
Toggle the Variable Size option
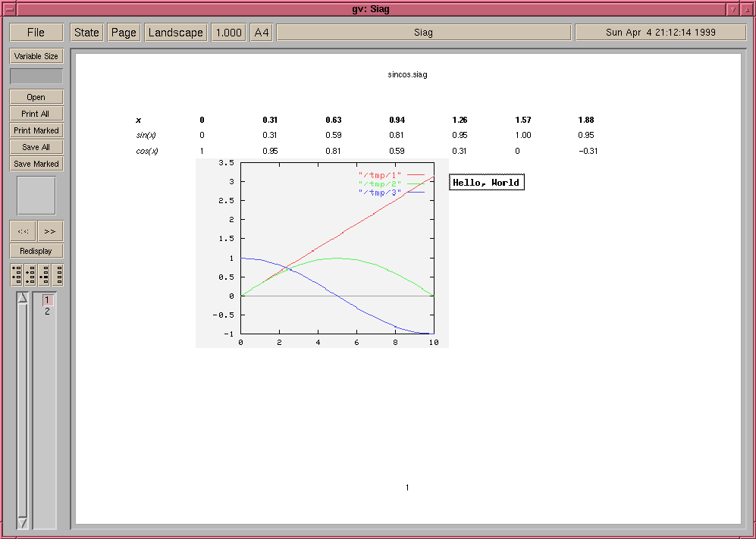click(x=36, y=56)
